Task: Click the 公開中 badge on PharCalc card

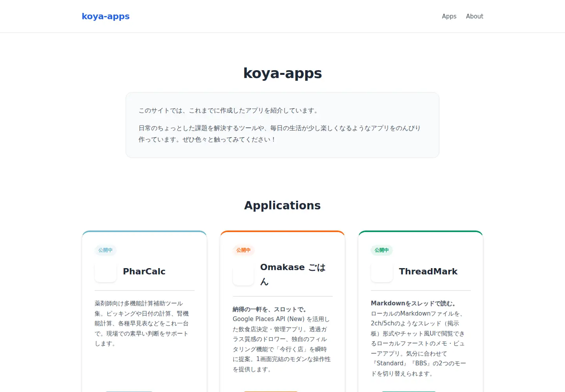Action: click(x=106, y=250)
